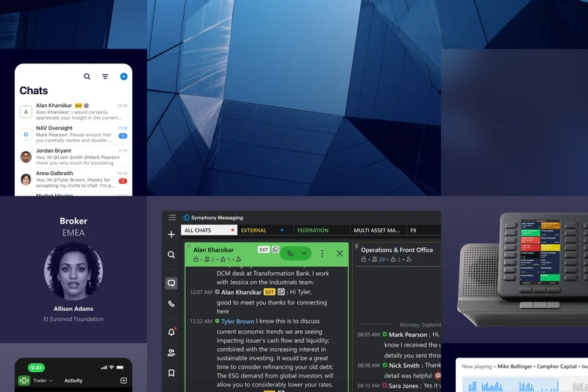The height and width of the screenshot is (392, 588).
Task: Expand the call options chevron in Alan's chat
Action: [x=304, y=253]
